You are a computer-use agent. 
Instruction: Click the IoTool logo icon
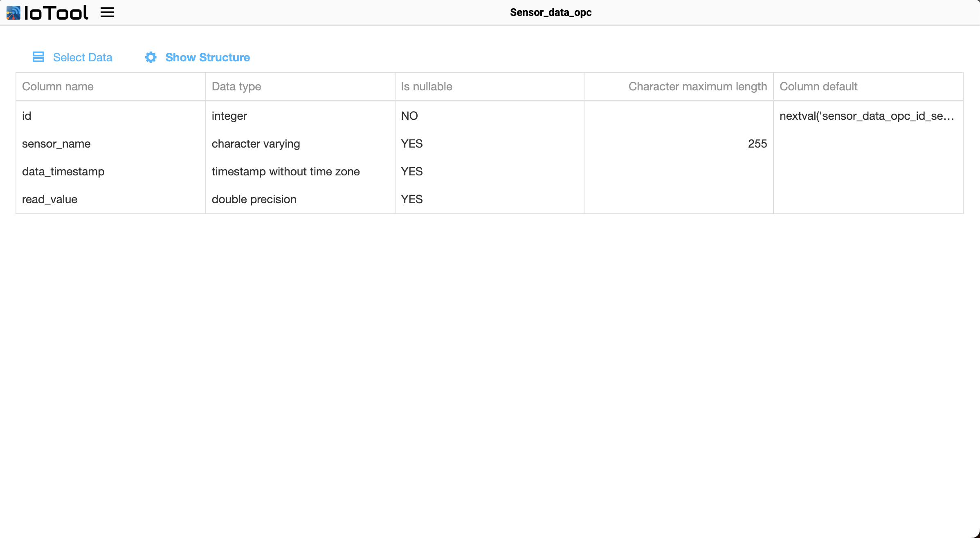[13, 13]
